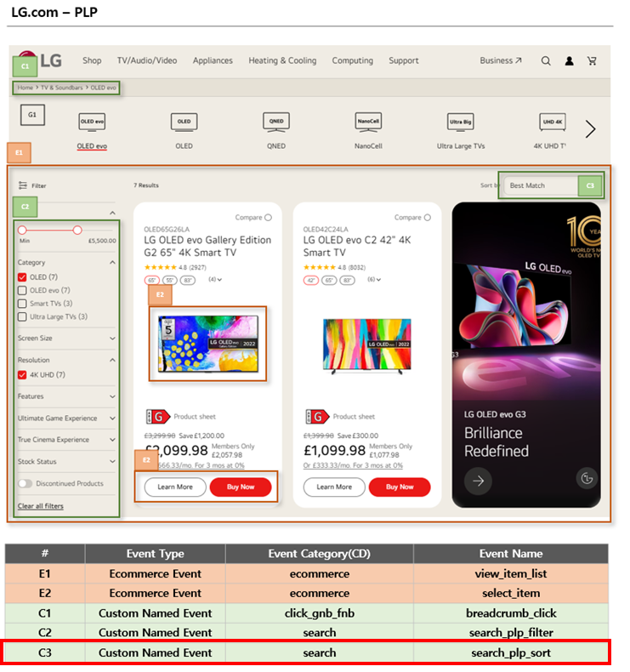Select the Ultra Large TVs category icon
This screenshot has width=630, height=672.
(460, 122)
